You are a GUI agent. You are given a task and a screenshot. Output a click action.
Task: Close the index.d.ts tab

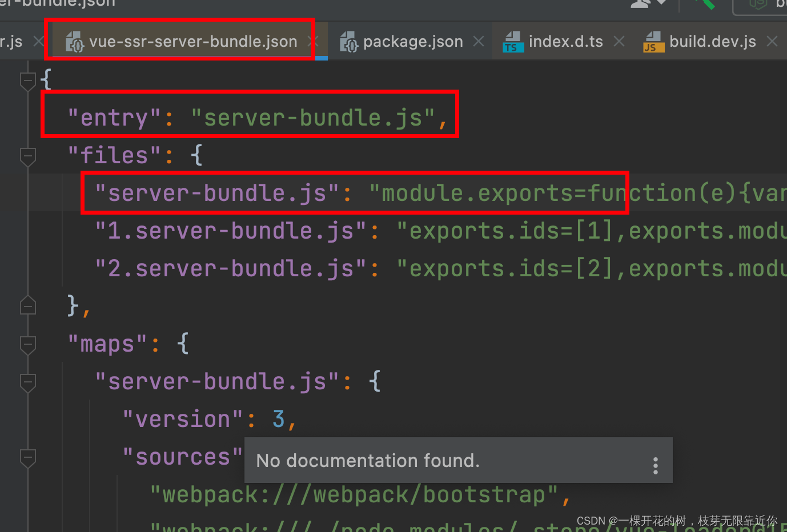[619, 41]
